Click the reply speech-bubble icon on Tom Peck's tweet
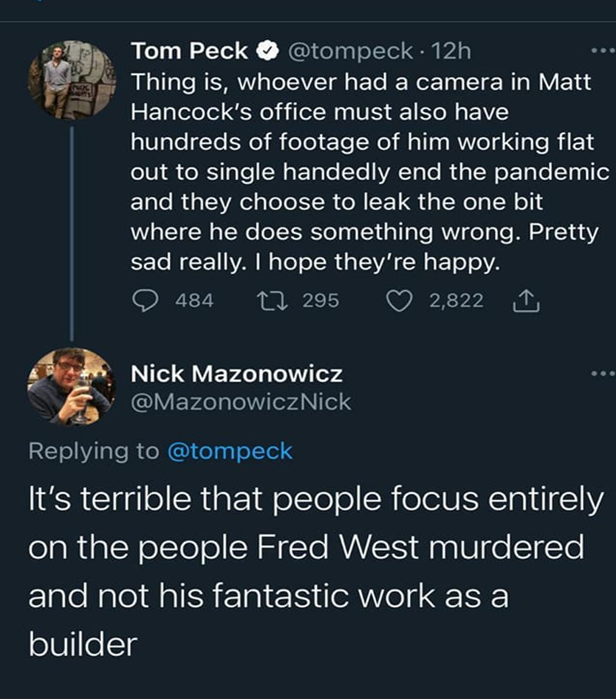616x699 pixels. click(x=146, y=301)
